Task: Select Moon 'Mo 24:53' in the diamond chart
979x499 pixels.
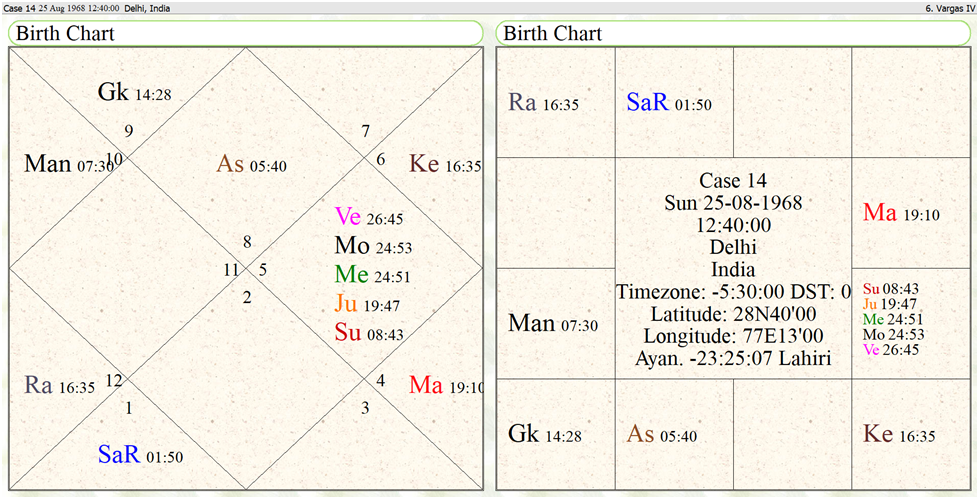Action: click(373, 245)
